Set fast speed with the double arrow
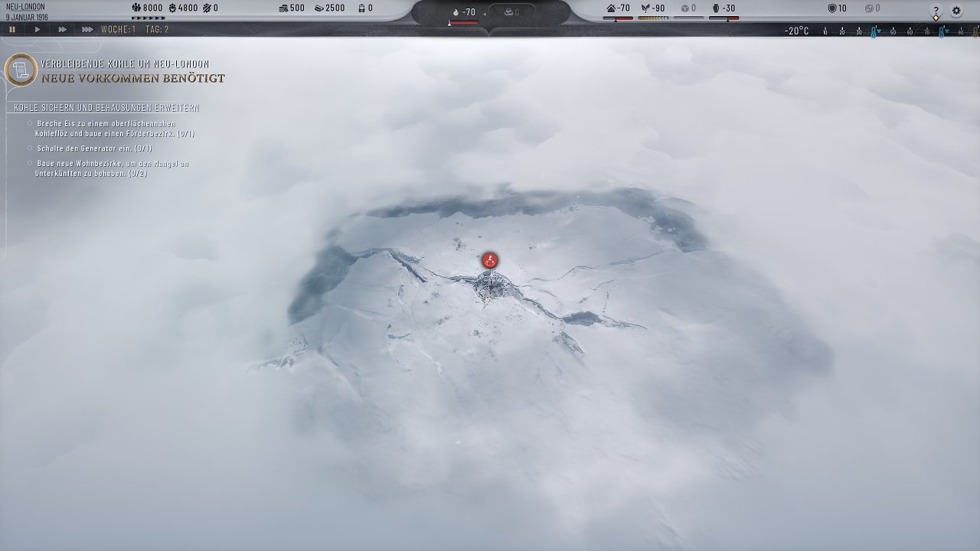The width and height of the screenshot is (980, 551). coord(62,30)
